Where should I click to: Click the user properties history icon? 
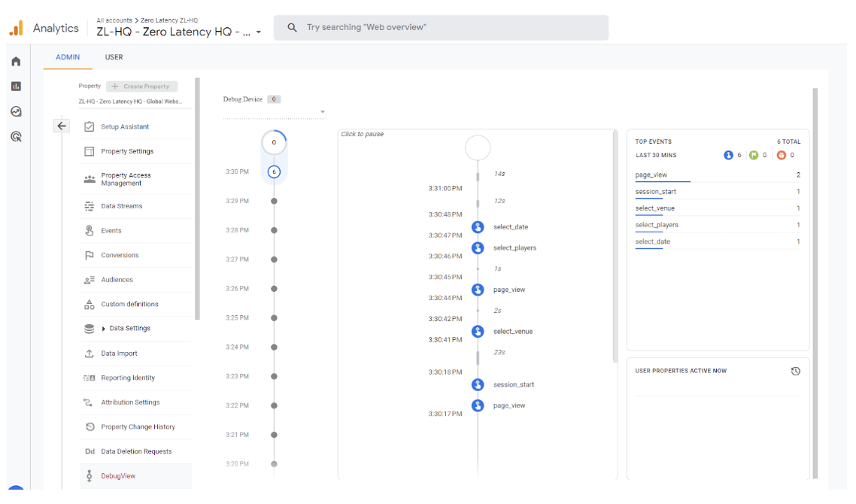pyautogui.click(x=795, y=372)
